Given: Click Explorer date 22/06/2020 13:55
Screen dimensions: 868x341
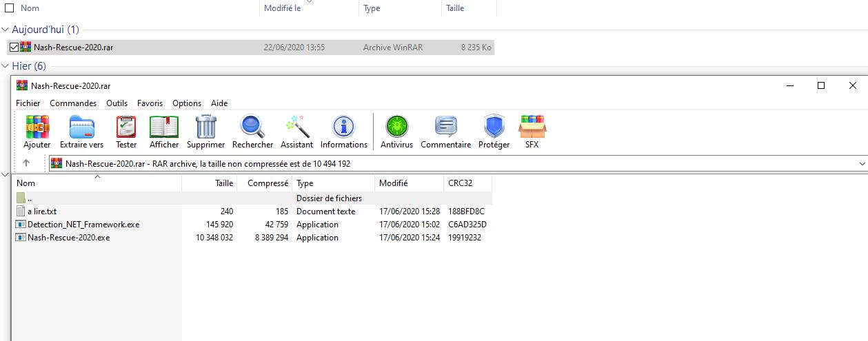Looking at the screenshot, I should click(294, 48).
